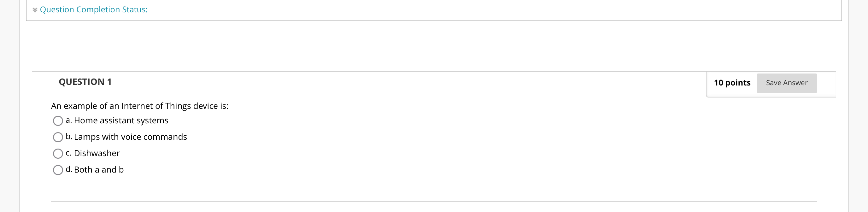868x212 pixels.
Task: Click the QUESTION 1 heading
Action: (85, 82)
